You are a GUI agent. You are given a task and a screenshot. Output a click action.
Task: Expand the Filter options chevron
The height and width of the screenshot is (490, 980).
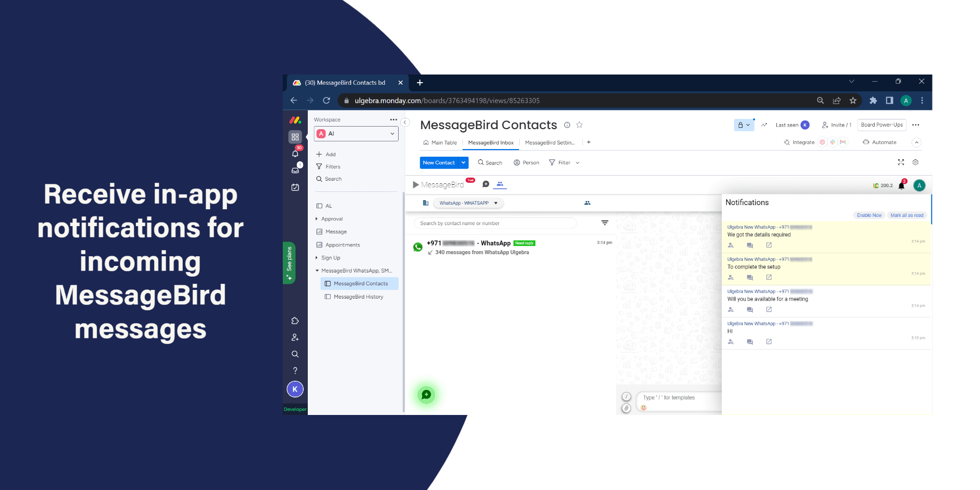point(578,163)
